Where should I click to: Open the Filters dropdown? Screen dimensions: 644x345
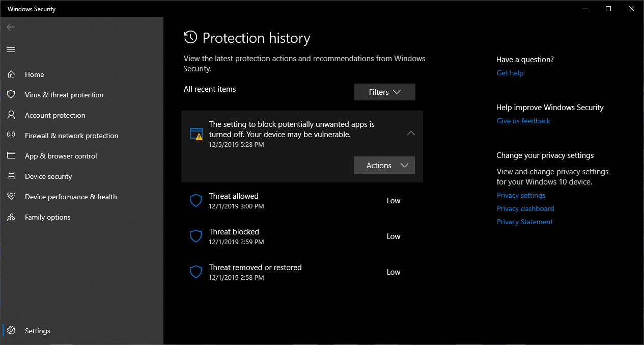(x=384, y=92)
